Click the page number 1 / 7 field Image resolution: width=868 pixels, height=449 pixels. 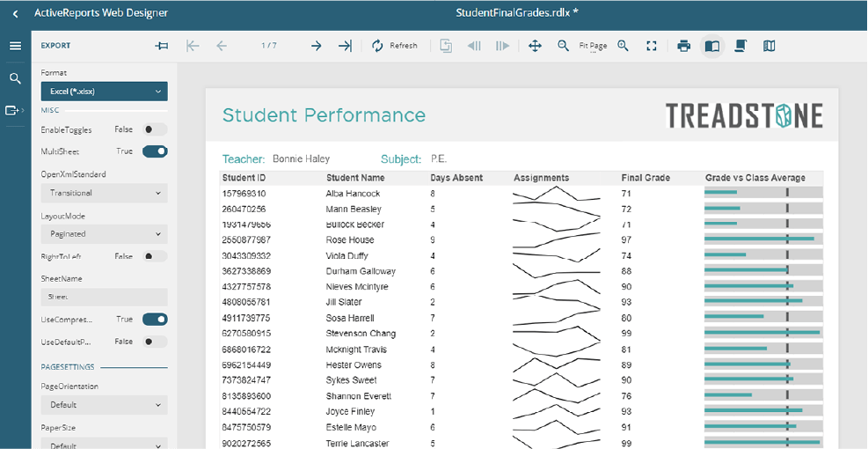coord(269,46)
